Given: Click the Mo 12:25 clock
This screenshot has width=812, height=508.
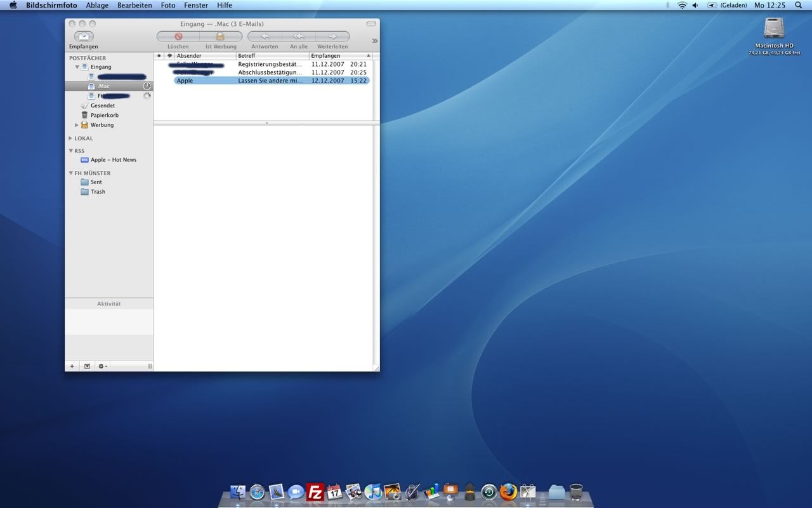Looking at the screenshot, I should click(x=769, y=5).
